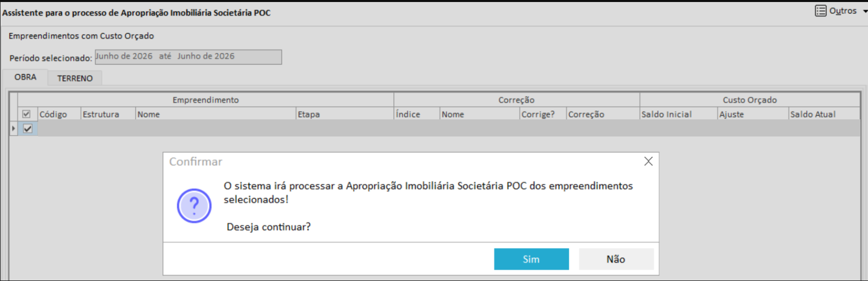Click the blue question mark icon
868x281 pixels.
[x=194, y=205]
